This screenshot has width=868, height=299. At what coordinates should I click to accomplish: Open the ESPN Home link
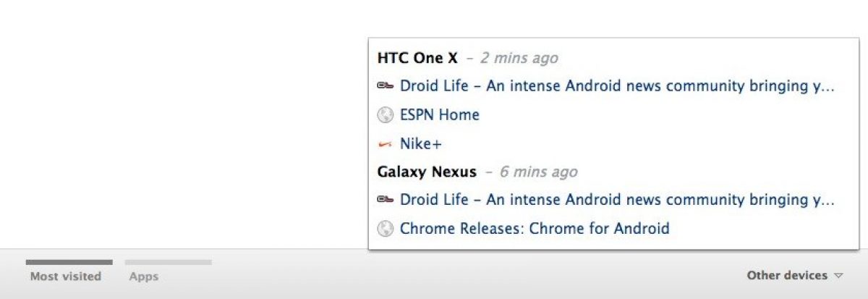(x=439, y=115)
